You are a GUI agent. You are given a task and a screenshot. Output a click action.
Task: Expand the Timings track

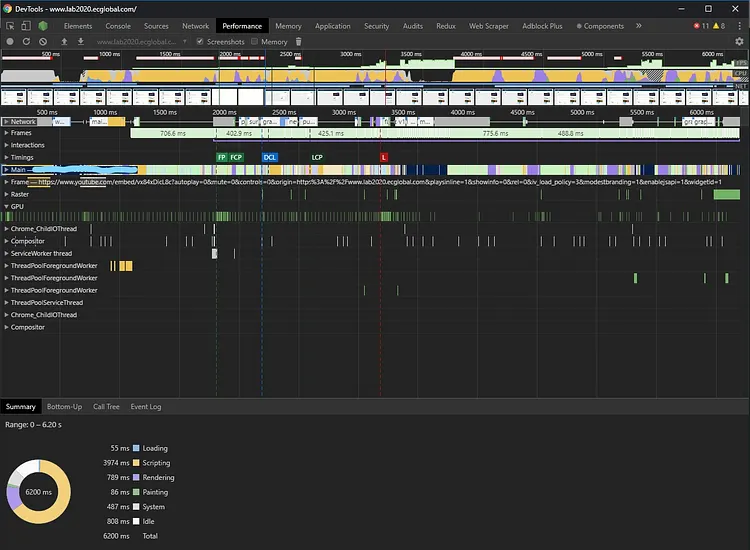(6, 157)
